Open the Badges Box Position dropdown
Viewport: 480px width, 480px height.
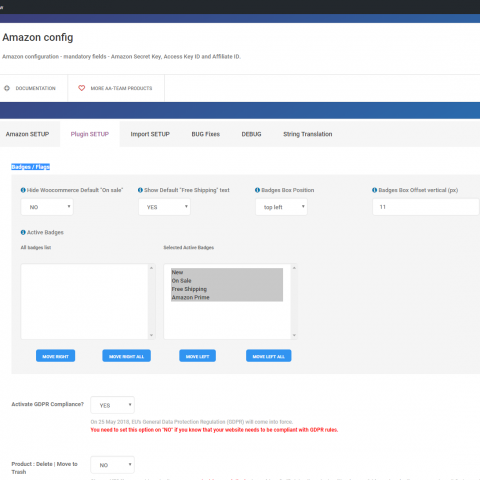click(x=281, y=207)
